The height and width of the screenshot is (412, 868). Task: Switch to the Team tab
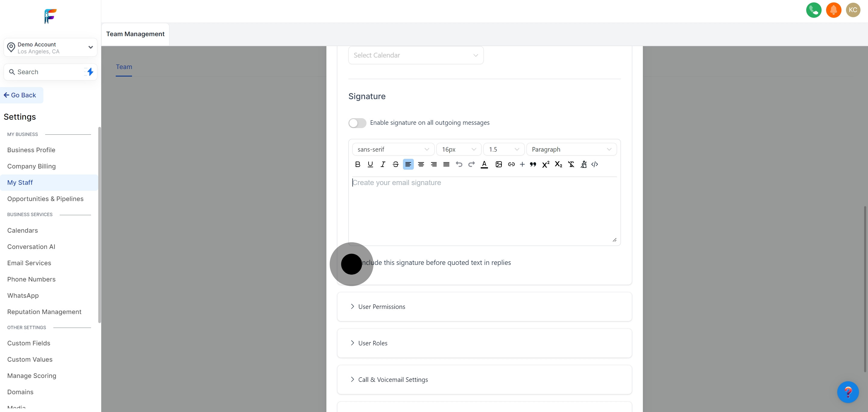(124, 67)
